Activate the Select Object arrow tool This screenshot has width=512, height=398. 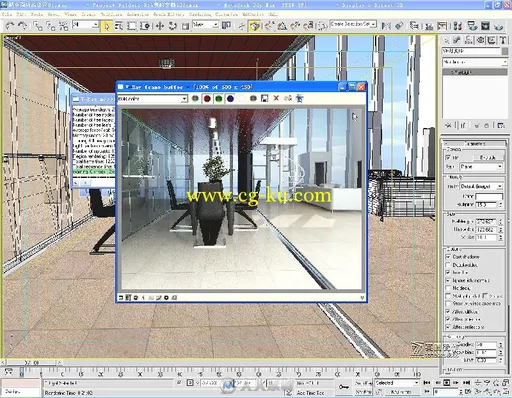[107, 26]
